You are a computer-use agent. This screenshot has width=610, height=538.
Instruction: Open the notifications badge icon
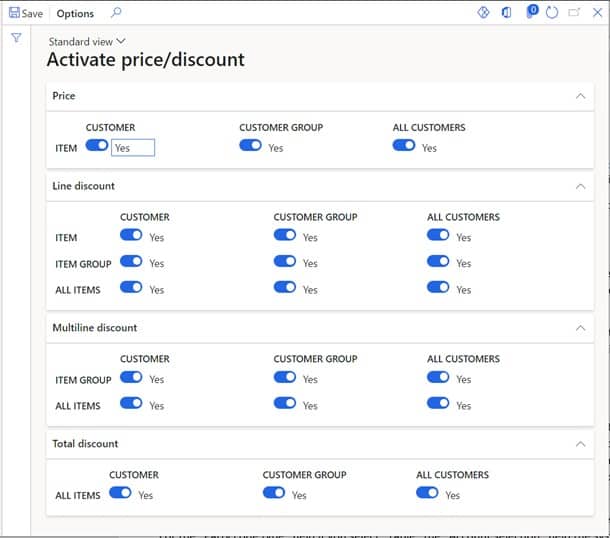[x=531, y=12]
